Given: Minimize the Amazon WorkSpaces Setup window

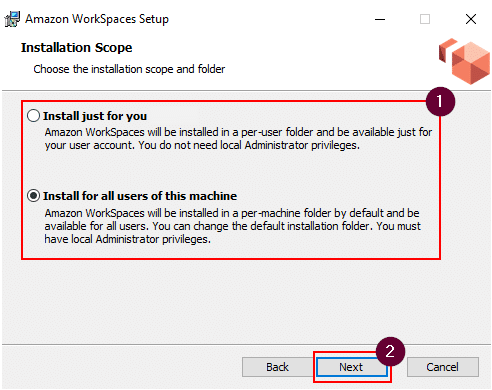Looking at the screenshot, I should tap(380, 19).
